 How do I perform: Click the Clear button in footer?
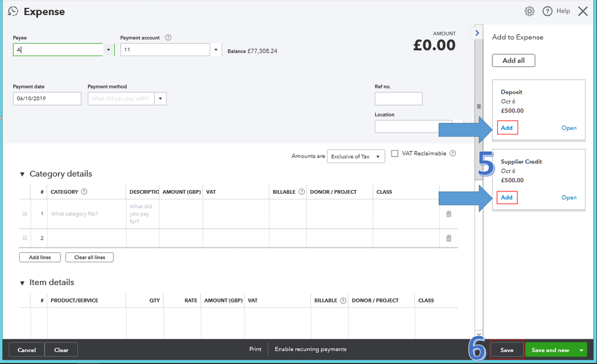[62, 350]
